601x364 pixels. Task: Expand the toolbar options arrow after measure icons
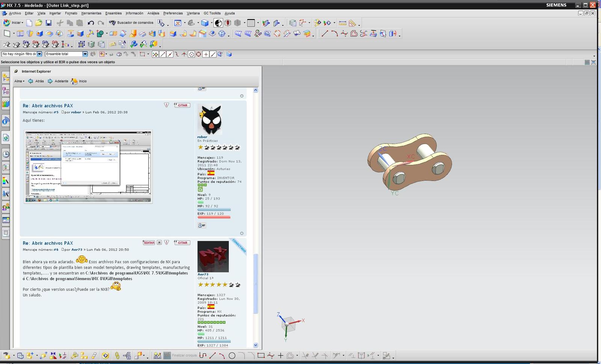coord(359,25)
